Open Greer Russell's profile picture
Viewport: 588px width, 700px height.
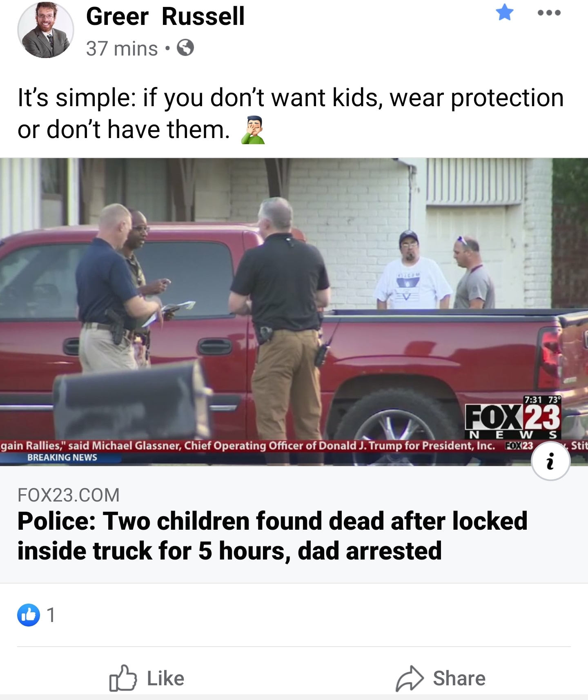[x=46, y=30]
